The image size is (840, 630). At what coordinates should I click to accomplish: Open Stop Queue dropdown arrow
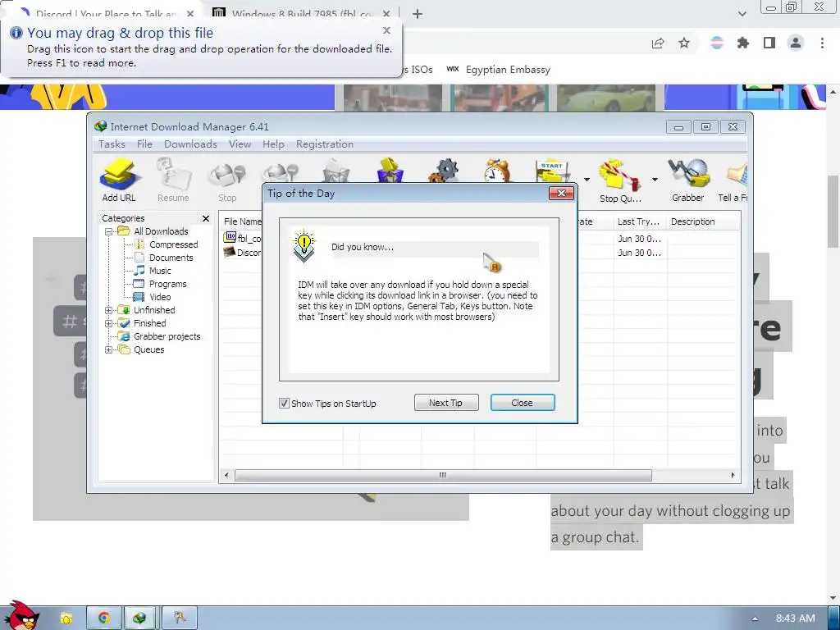click(x=655, y=180)
